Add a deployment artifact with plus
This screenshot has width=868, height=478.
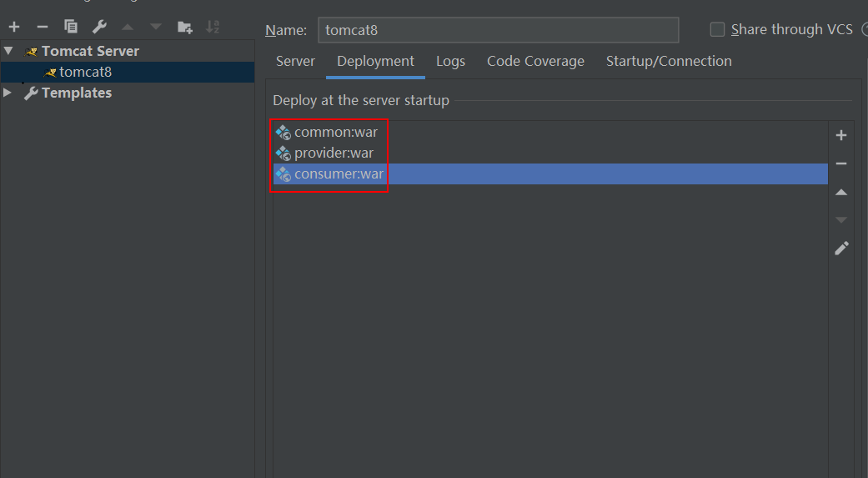pyautogui.click(x=841, y=135)
